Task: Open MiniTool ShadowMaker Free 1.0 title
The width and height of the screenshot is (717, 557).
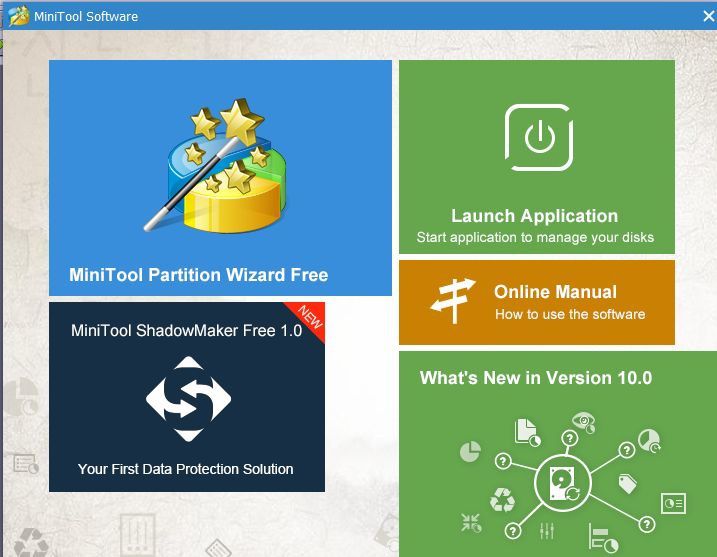Action: click(187, 330)
